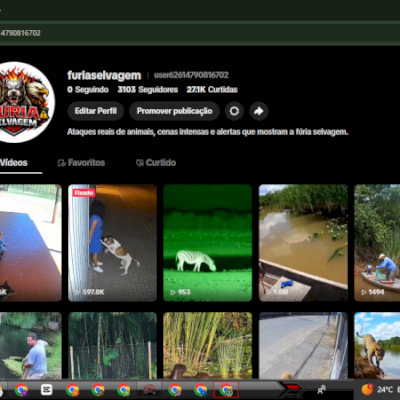The height and width of the screenshot is (400, 400).
Task: Switch to the Curtido tab
Action: tap(156, 163)
